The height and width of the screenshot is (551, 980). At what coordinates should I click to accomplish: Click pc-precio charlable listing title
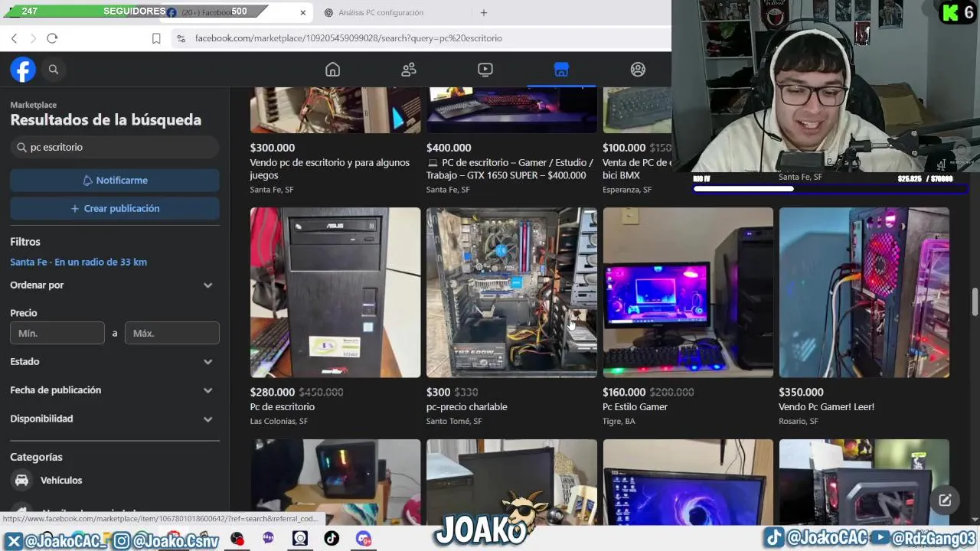(467, 407)
